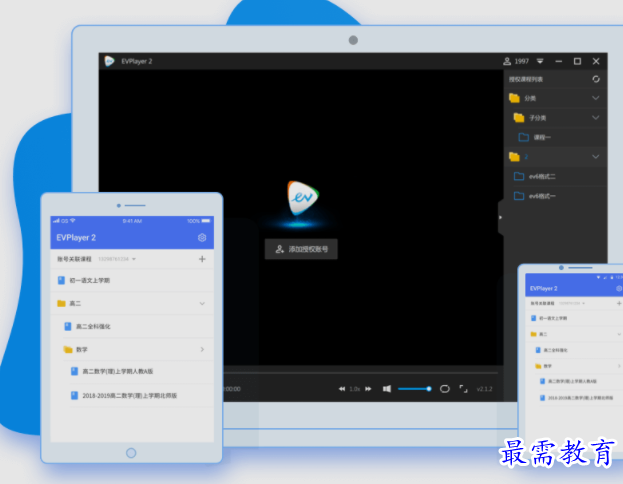Tap the tablet home button
This screenshot has width=623, height=484.
(x=131, y=453)
